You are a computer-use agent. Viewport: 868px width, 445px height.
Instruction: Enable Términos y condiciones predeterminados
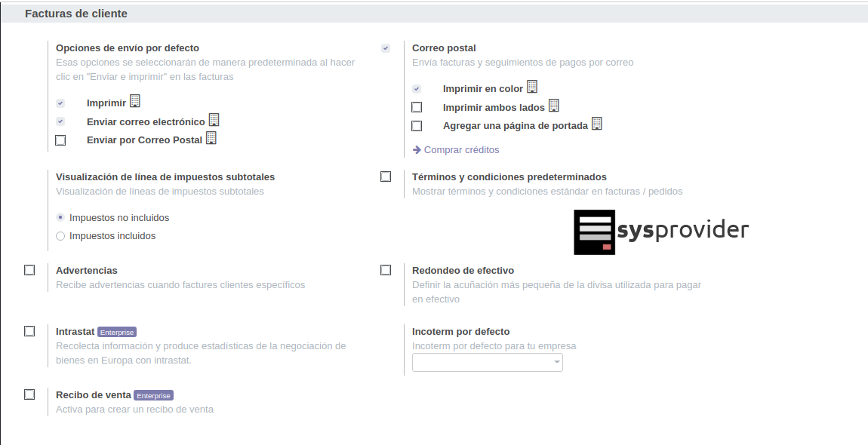[x=386, y=176]
